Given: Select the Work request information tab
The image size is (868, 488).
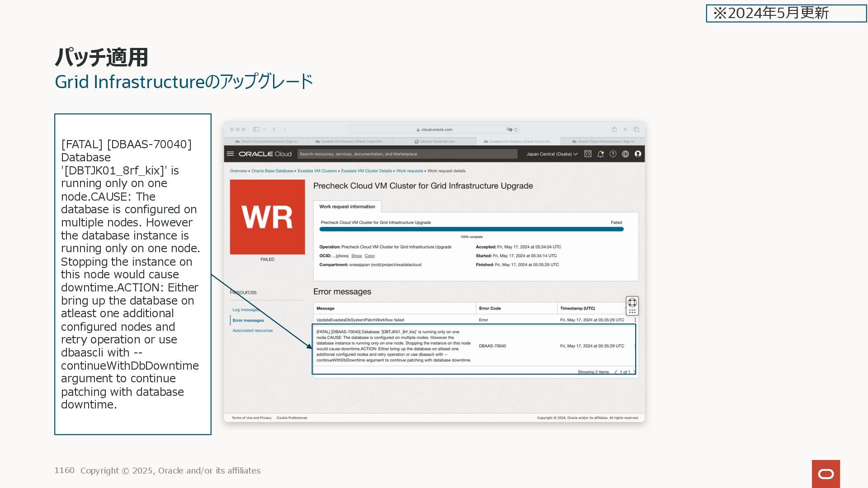Looking at the screenshot, I should 347,206.
